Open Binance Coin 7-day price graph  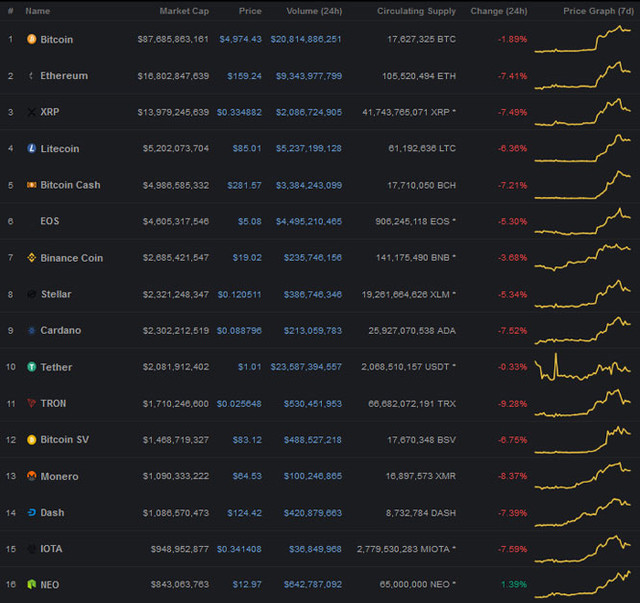(x=583, y=258)
